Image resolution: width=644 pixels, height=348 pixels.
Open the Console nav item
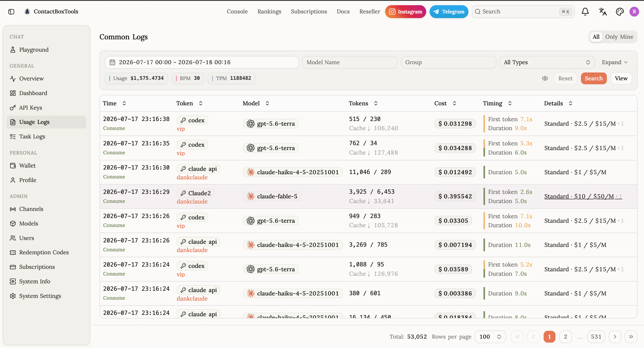pyautogui.click(x=237, y=11)
